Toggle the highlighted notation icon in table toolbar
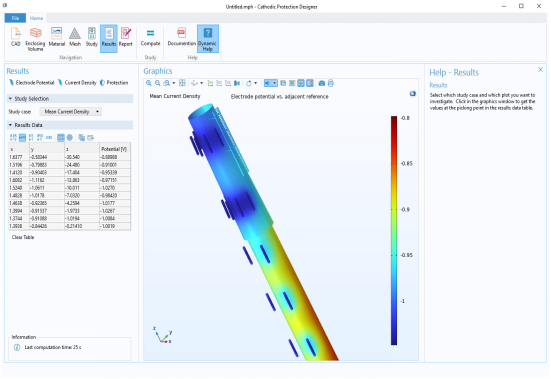 coord(22,137)
